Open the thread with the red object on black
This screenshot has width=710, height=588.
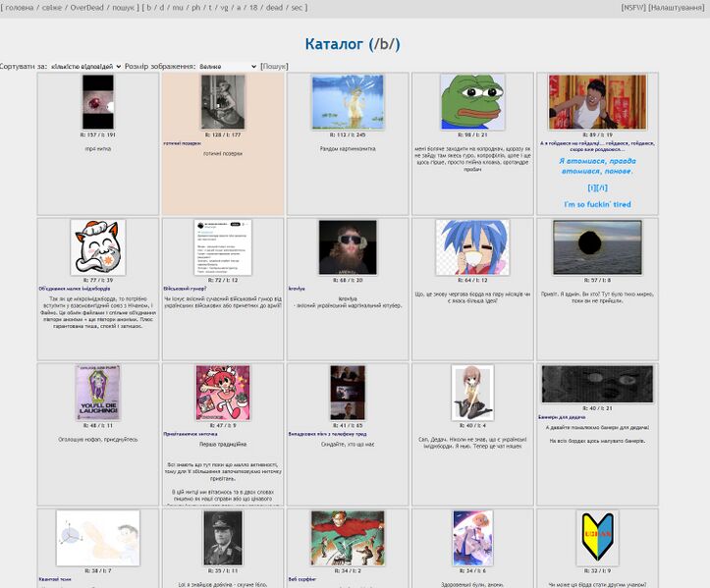[x=98, y=102]
